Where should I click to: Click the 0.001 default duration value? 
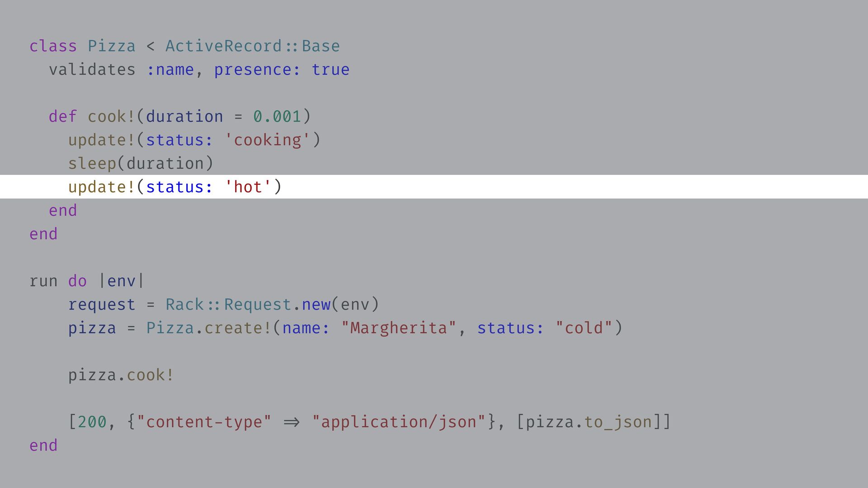coord(277,117)
